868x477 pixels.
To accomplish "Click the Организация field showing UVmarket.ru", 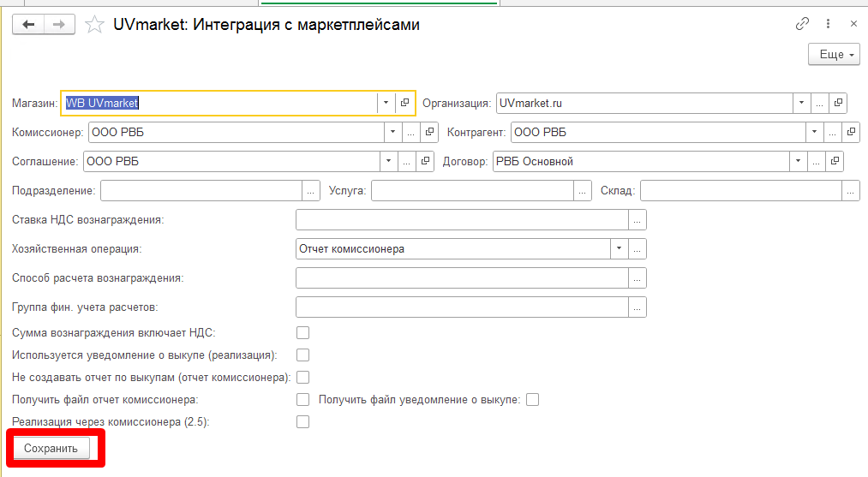I will [x=644, y=103].
